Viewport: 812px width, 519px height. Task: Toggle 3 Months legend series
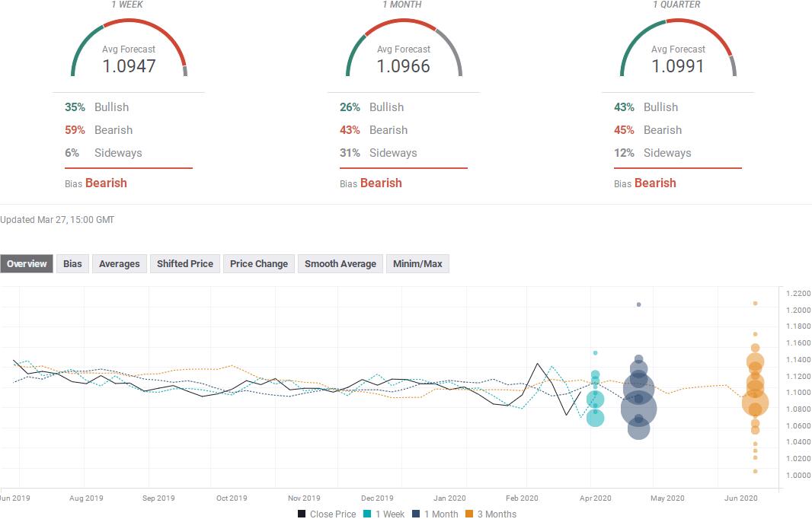pos(491,514)
